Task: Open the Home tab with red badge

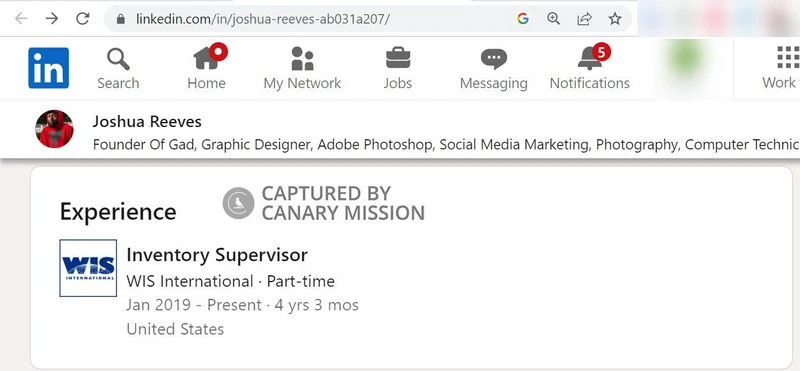Action: [207, 68]
